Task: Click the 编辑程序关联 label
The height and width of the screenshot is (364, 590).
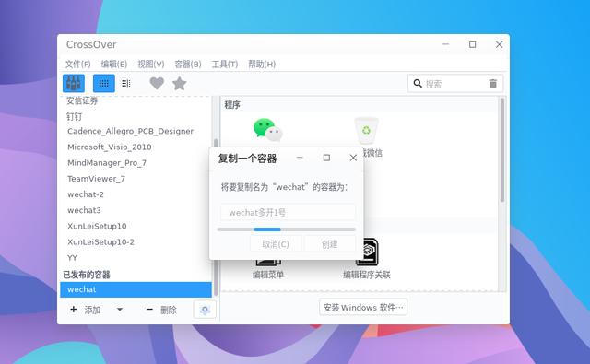Action: click(367, 275)
